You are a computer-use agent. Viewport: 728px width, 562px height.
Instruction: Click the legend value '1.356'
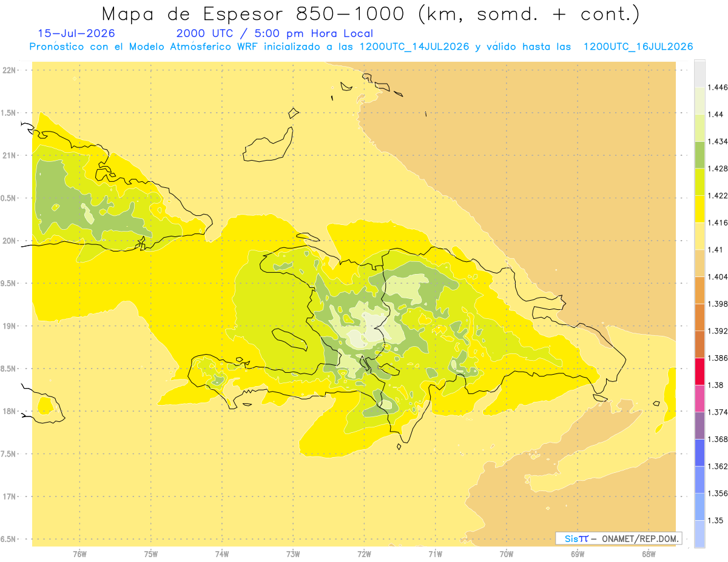coord(718,493)
